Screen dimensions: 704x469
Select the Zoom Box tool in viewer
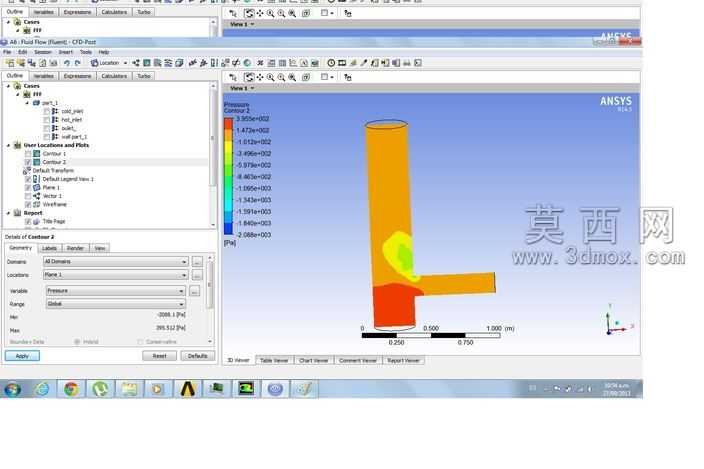coord(282,77)
